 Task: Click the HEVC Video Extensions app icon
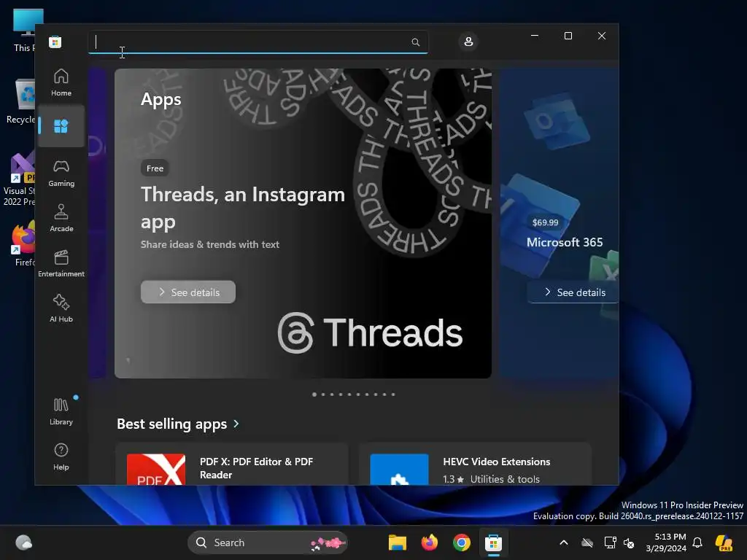tap(399, 470)
